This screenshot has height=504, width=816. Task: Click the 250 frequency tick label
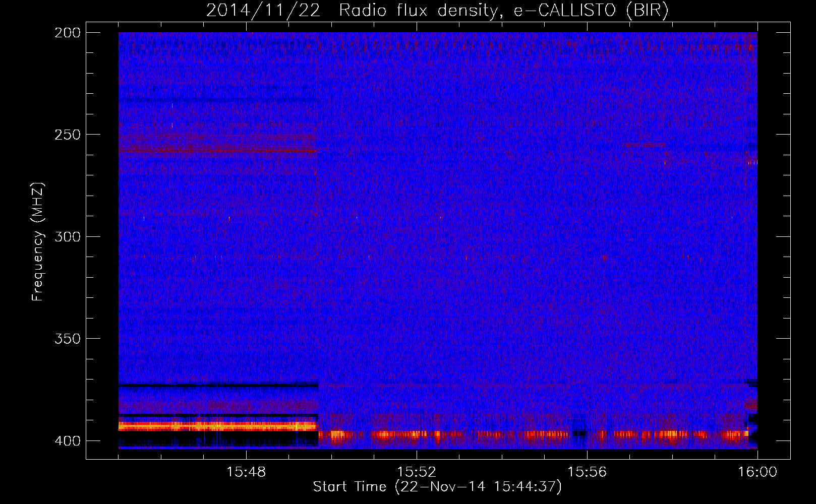[67, 135]
